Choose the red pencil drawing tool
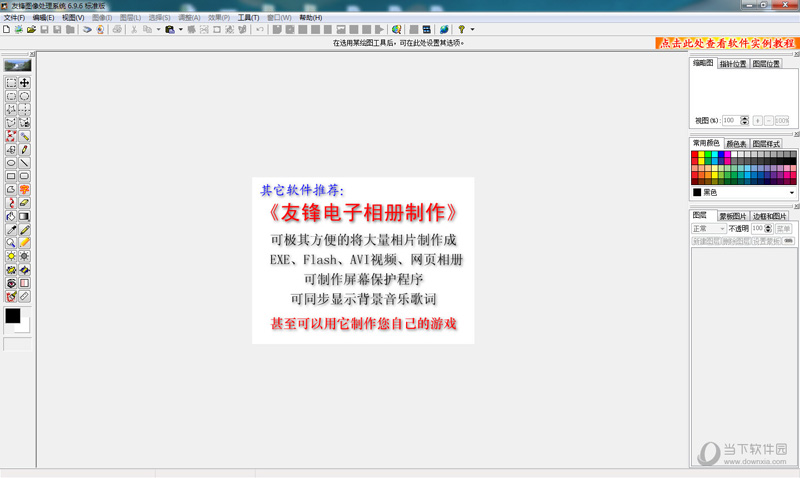 pyautogui.click(x=24, y=149)
